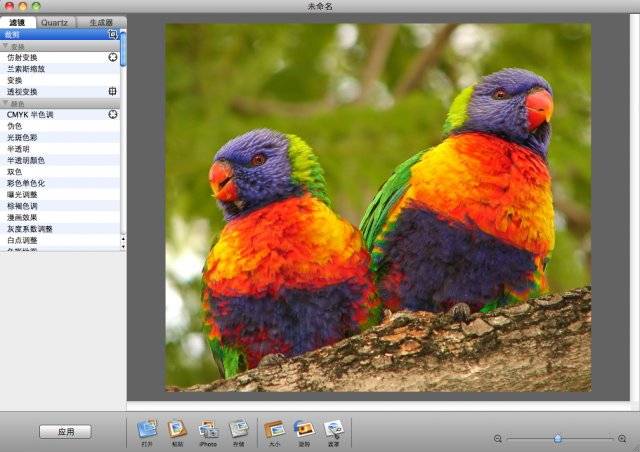The width and height of the screenshot is (640, 452).
Task: Open the iPhoto import icon
Action: (x=208, y=429)
